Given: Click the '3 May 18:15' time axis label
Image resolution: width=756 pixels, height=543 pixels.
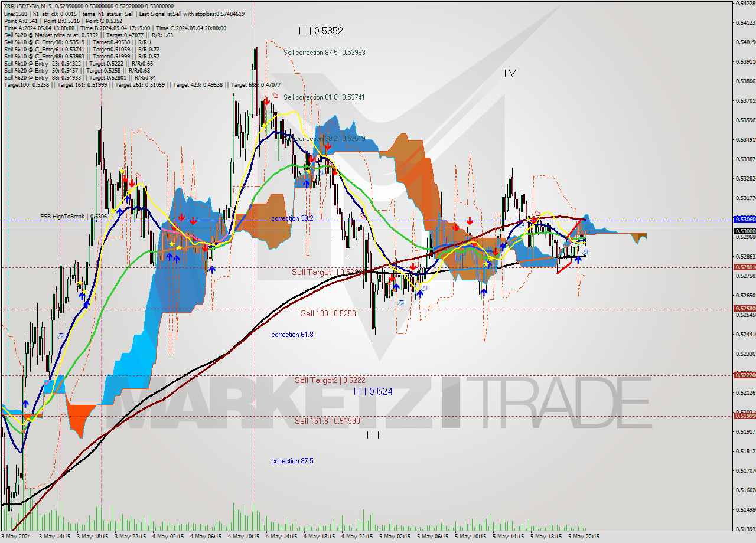Looking at the screenshot, I should [x=92, y=537].
